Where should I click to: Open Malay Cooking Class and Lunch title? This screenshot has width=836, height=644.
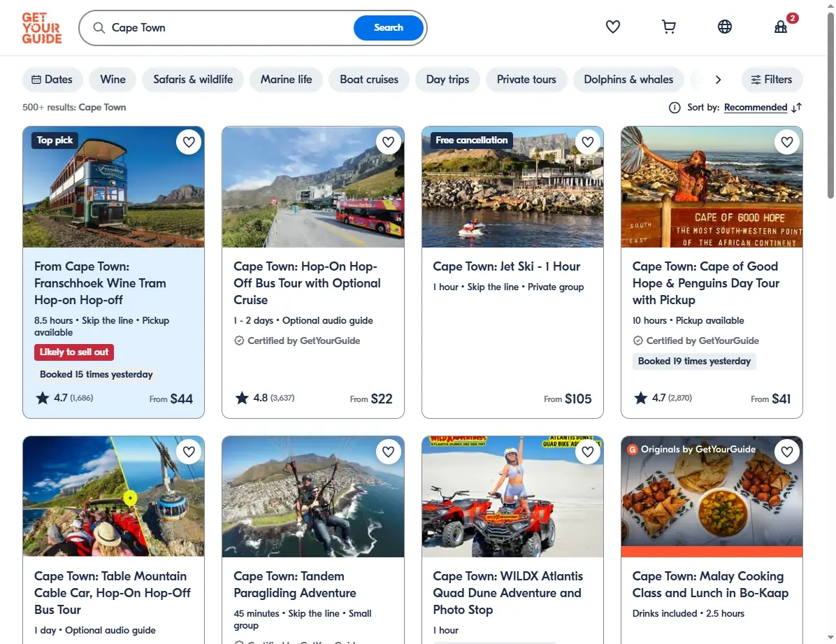[710, 585]
